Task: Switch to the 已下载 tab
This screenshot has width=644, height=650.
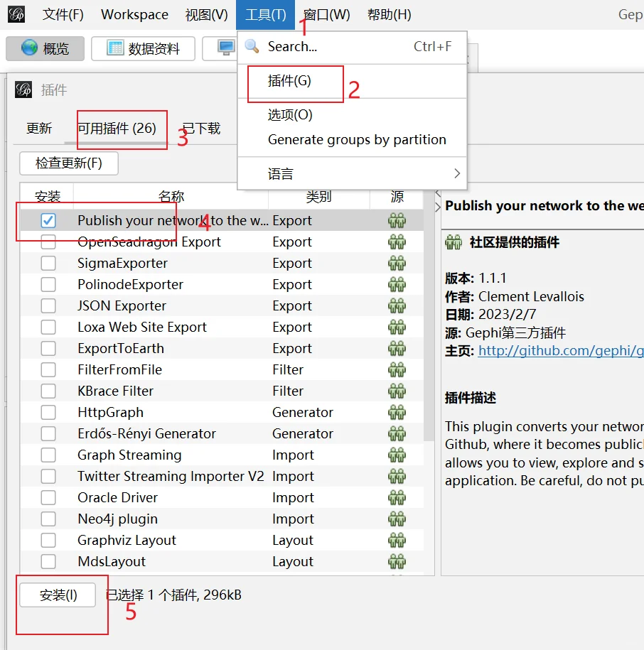Action: coord(201,128)
